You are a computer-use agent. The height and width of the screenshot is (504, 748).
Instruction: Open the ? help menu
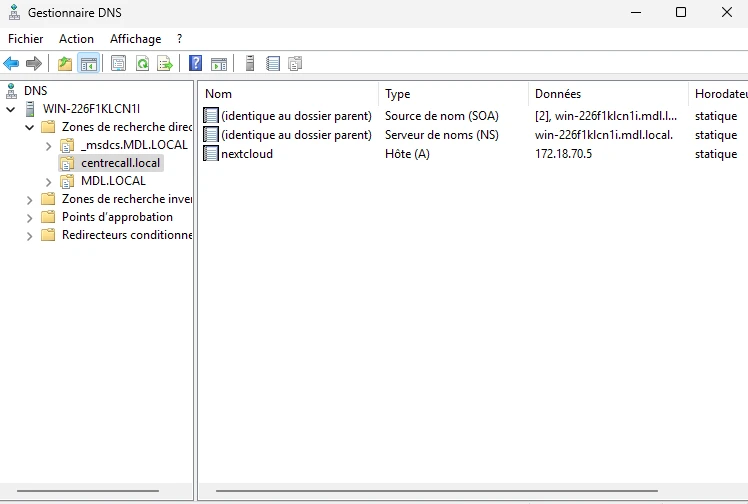click(179, 39)
